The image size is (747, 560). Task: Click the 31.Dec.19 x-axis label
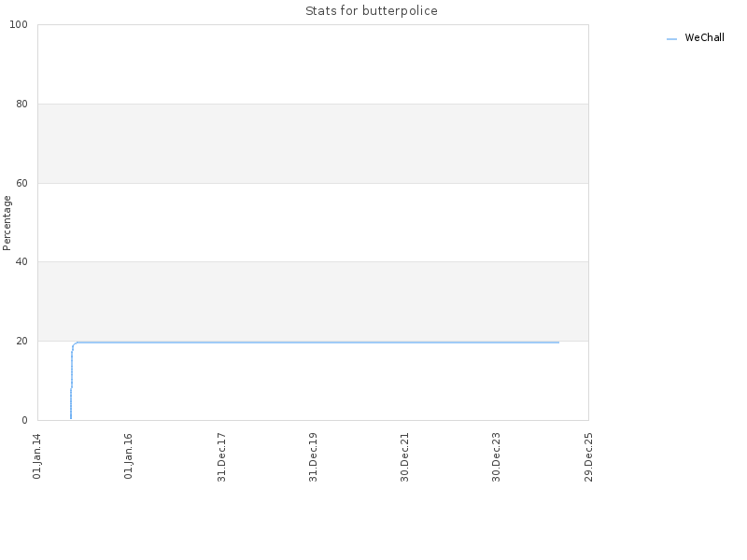coord(313,457)
